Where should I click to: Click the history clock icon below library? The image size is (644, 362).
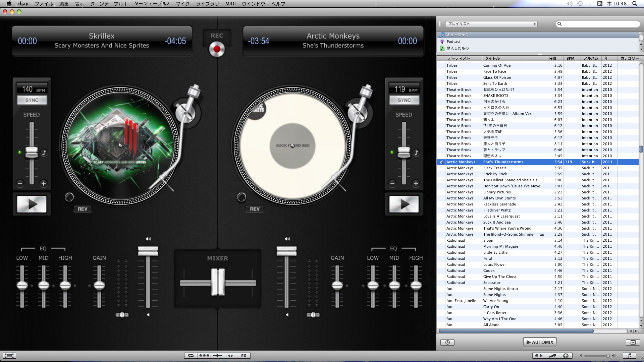(x=447, y=342)
